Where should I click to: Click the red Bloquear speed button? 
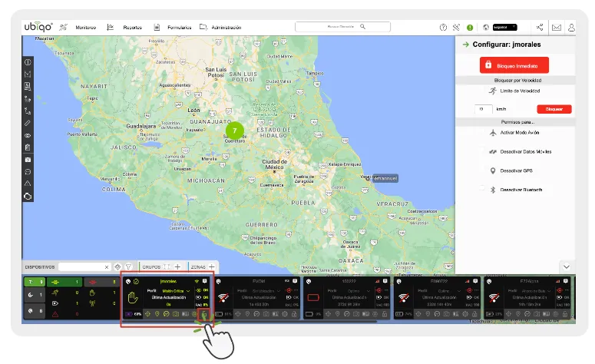(x=554, y=109)
